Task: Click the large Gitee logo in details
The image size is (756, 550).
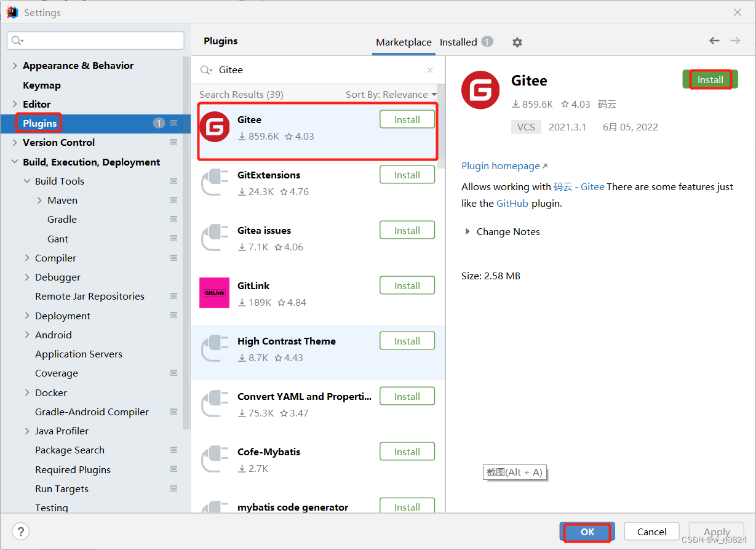Action: coord(480,90)
